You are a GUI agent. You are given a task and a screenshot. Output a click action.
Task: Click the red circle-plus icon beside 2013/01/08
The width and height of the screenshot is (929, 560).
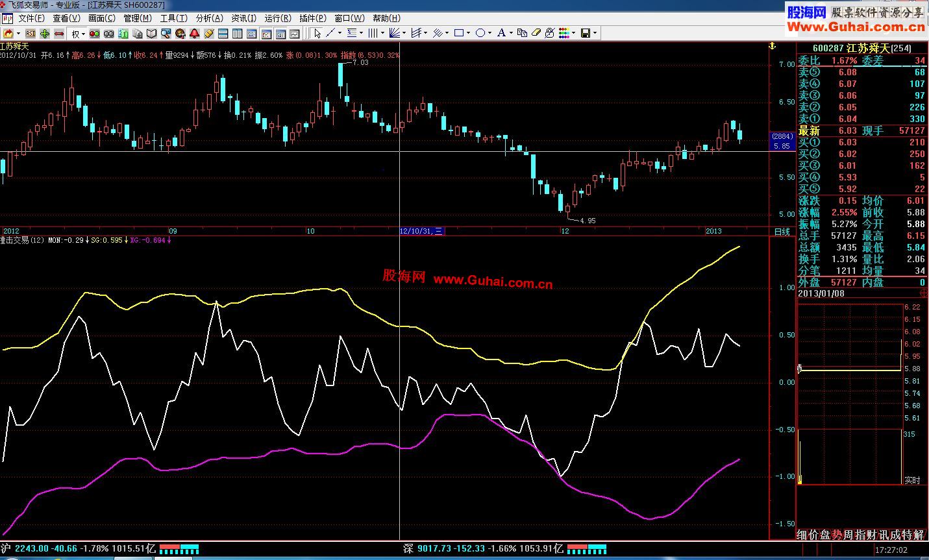924,293
